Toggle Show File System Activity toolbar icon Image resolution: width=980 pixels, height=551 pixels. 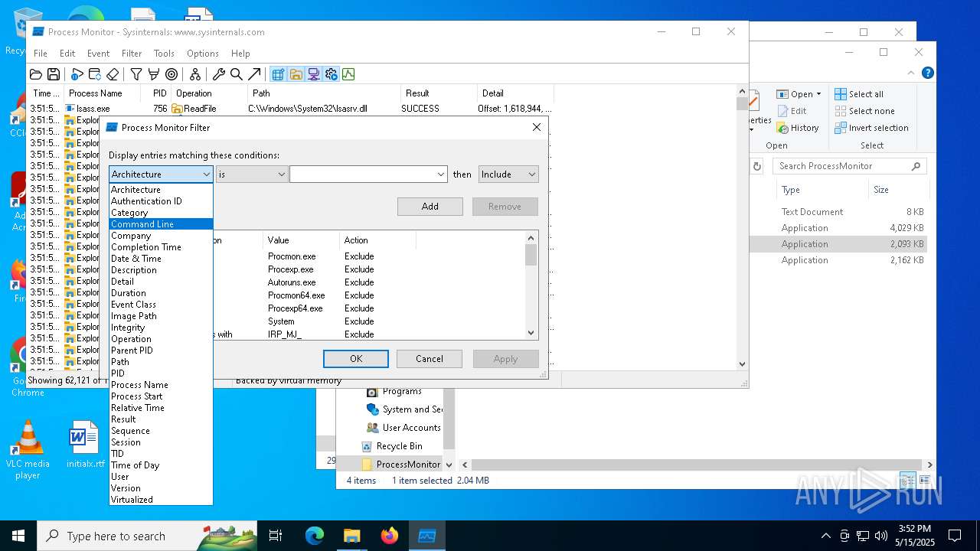[296, 74]
